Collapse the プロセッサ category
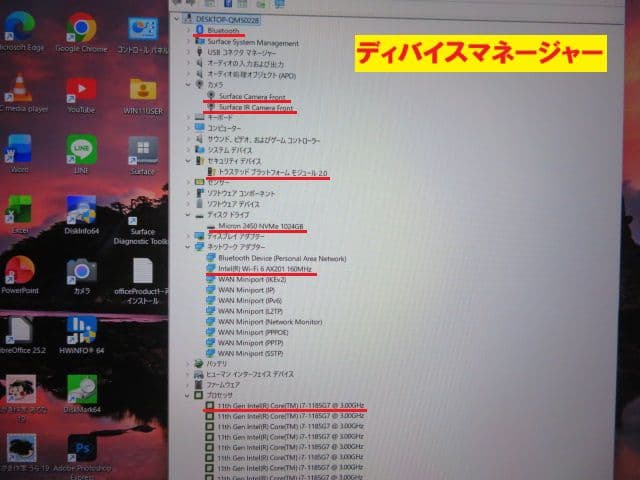 tap(188, 395)
